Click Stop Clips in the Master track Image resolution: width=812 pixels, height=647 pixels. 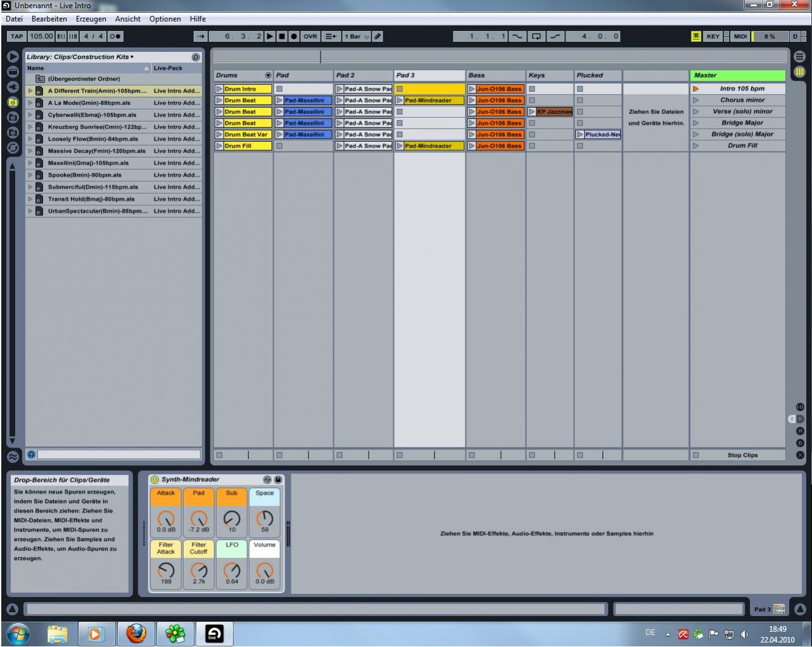(742, 455)
